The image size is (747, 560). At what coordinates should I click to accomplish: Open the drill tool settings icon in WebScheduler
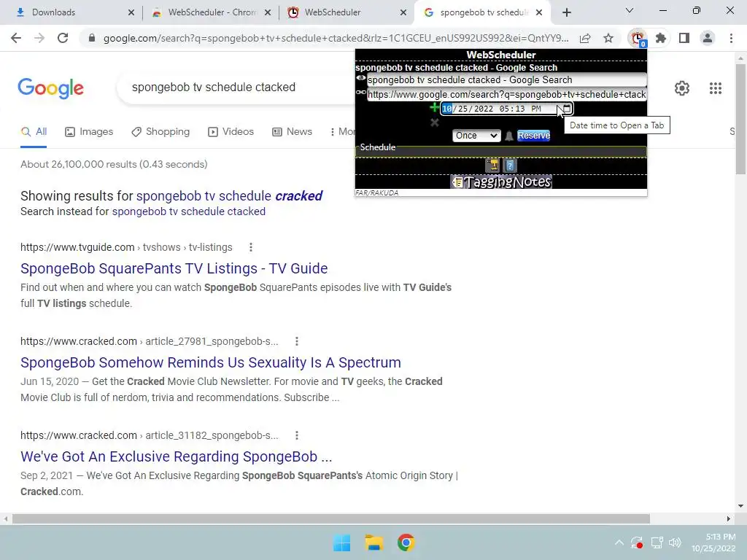pyautogui.click(x=493, y=166)
